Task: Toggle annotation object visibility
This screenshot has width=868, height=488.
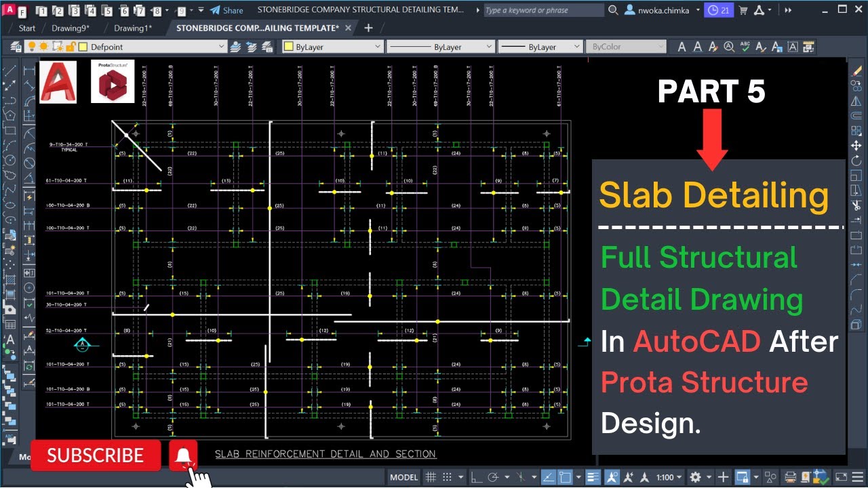Action: (613, 477)
